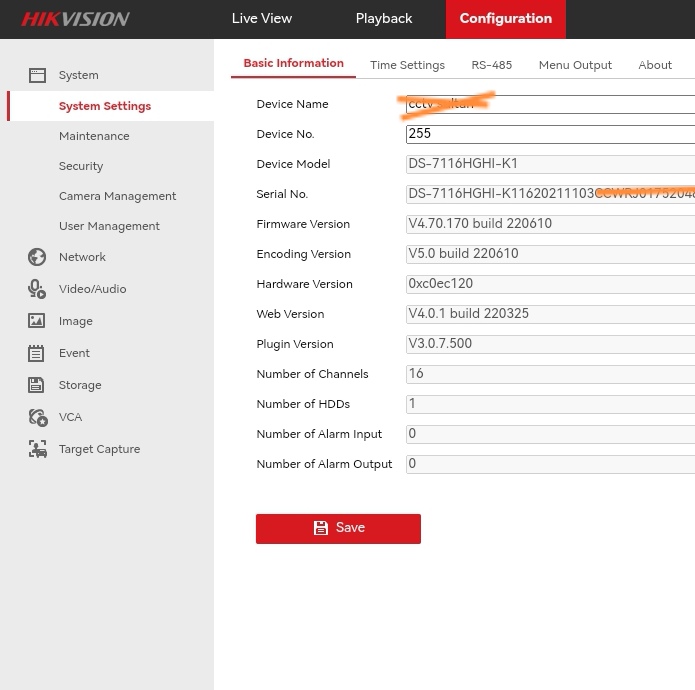Select Camera Management in the sidebar
This screenshot has height=690, width=695.
tap(117, 196)
